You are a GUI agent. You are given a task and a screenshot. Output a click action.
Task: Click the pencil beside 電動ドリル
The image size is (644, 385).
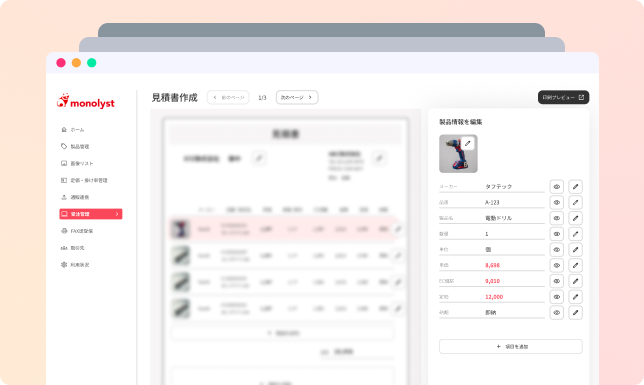pos(575,218)
